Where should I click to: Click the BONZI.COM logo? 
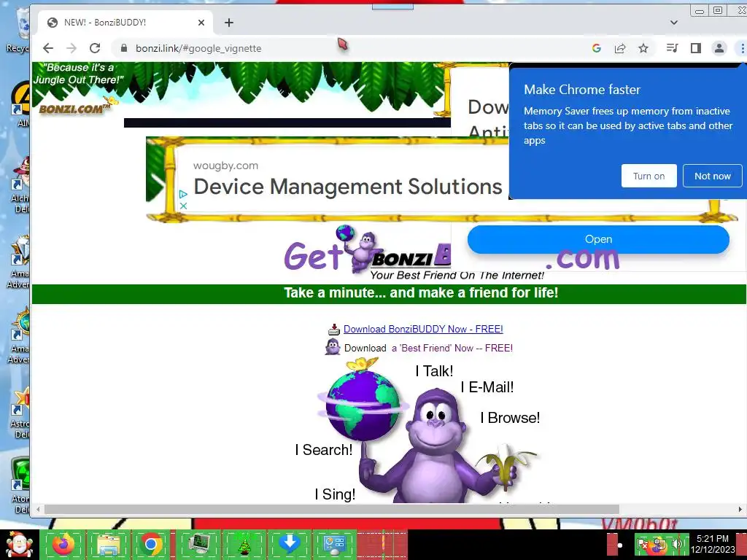coord(75,109)
